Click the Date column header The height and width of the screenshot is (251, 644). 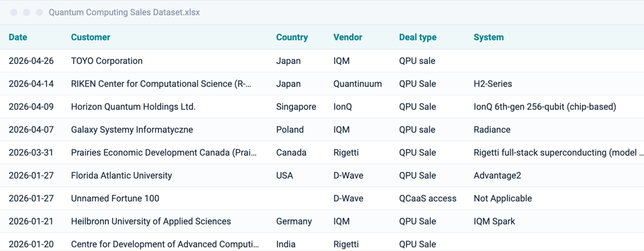point(17,37)
